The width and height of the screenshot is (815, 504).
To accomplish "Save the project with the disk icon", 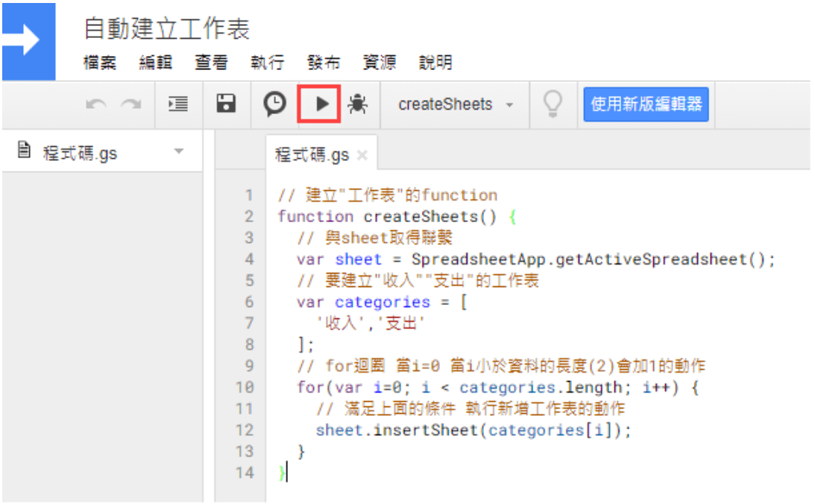I will pos(227,104).
